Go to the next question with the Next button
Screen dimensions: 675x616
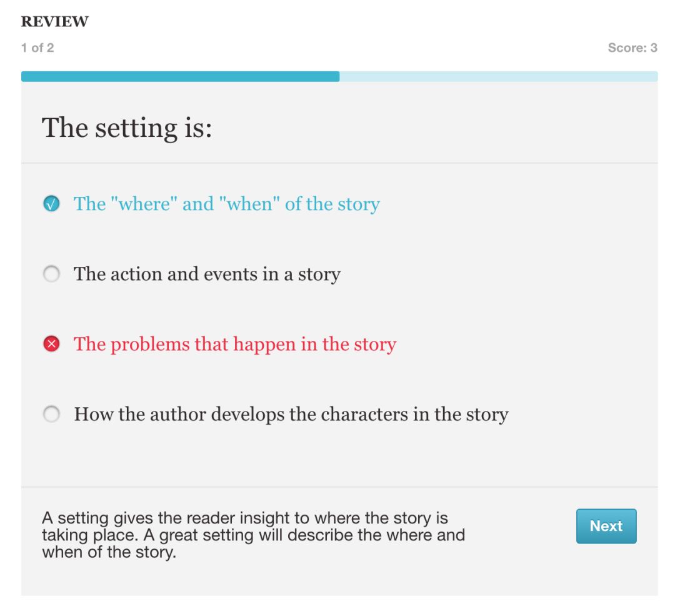coord(606,526)
